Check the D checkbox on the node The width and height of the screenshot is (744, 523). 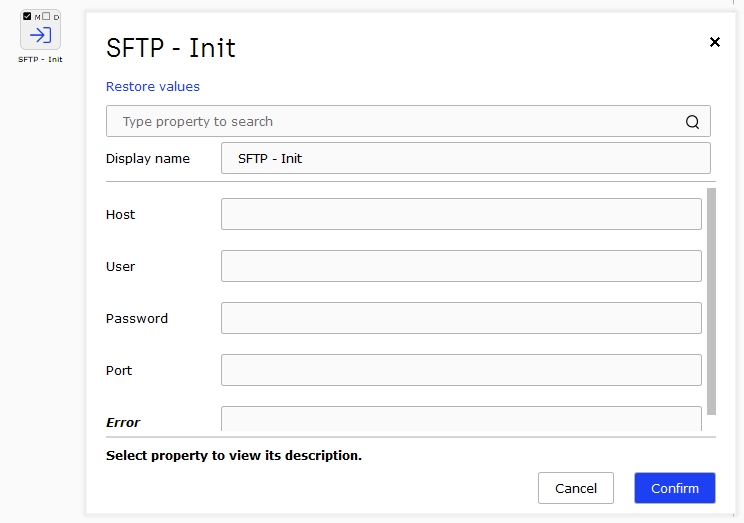46,16
